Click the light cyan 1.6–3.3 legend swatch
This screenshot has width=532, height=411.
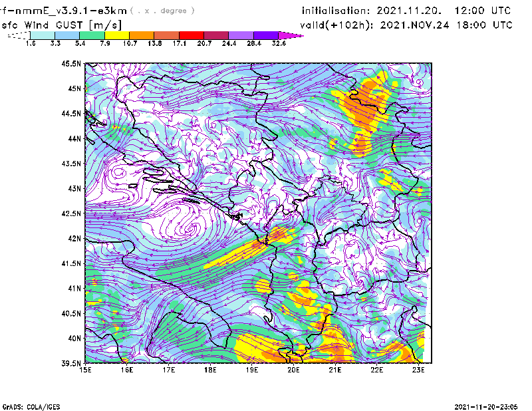click(43, 35)
